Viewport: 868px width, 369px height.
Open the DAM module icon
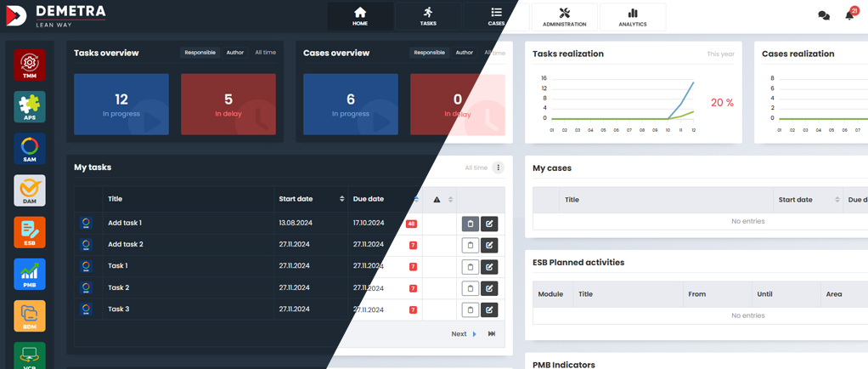coord(30,190)
